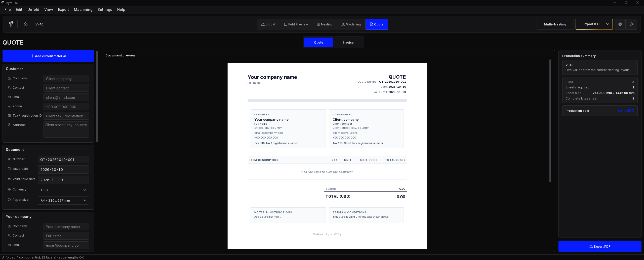Click the Valid date field 2026-11-09
Viewport: 644px width, 260px height.
pyautogui.click(x=63, y=180)
